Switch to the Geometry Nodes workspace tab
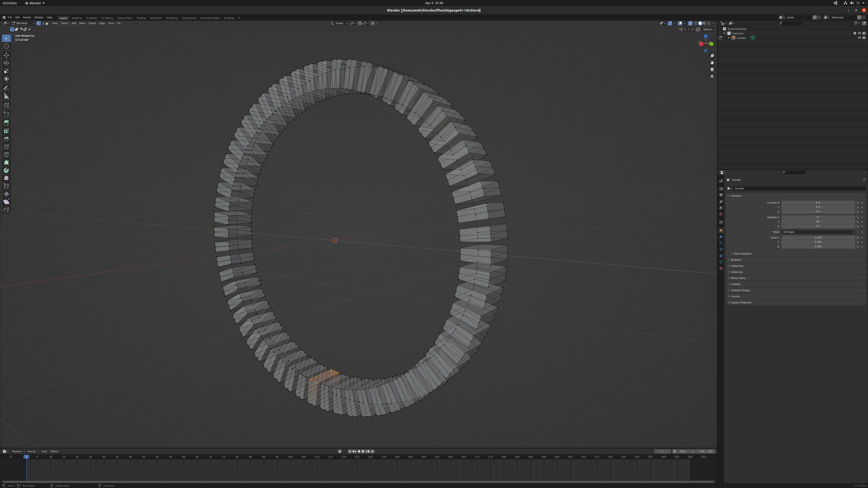 click(210, 18)
